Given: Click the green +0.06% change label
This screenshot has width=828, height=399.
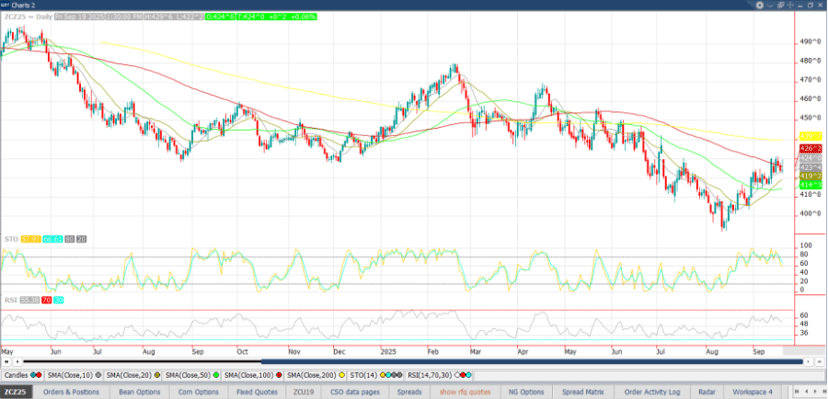Looking at the screenshot, I should coord(304,17).
